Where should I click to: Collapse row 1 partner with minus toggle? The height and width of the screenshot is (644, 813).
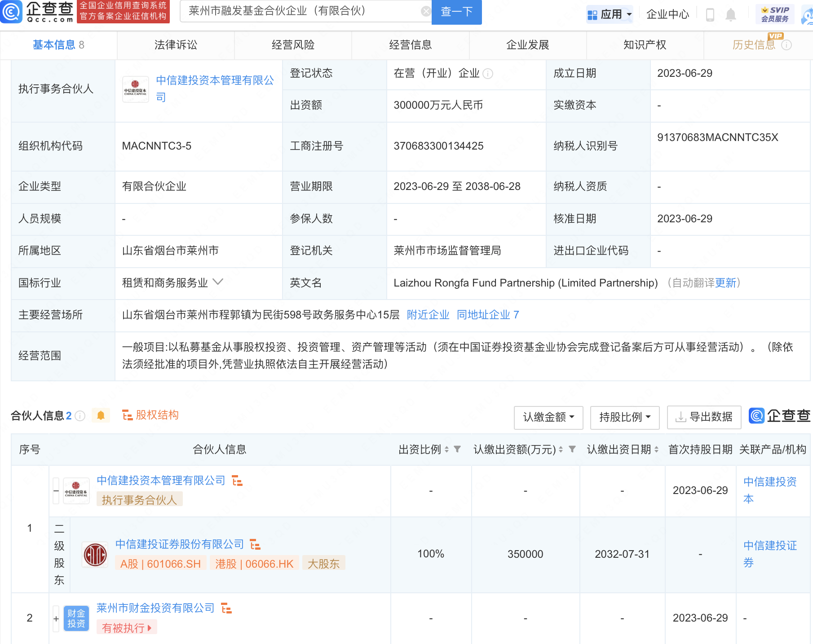tap(56, 491)
